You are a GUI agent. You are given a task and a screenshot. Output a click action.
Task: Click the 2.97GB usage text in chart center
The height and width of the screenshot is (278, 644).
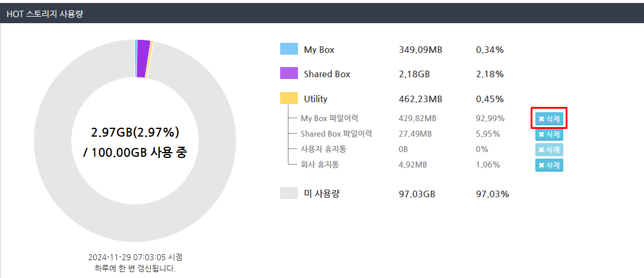[x=135, y=131]
